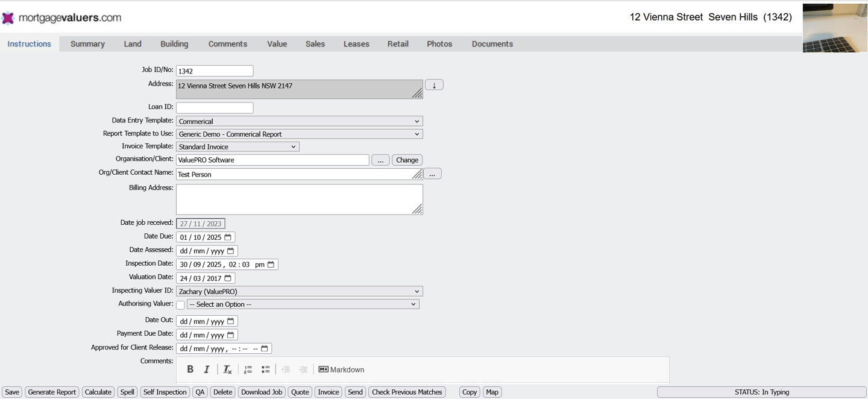Toggle bold formatting in the Comments editor
The width and height of the screenshot is (868, 399).
pos(190,369)
